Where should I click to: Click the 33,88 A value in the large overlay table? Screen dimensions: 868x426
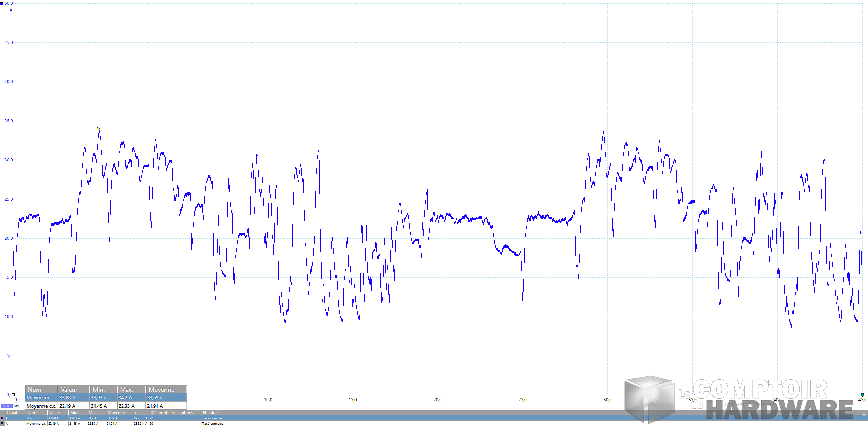click(67, 398)
